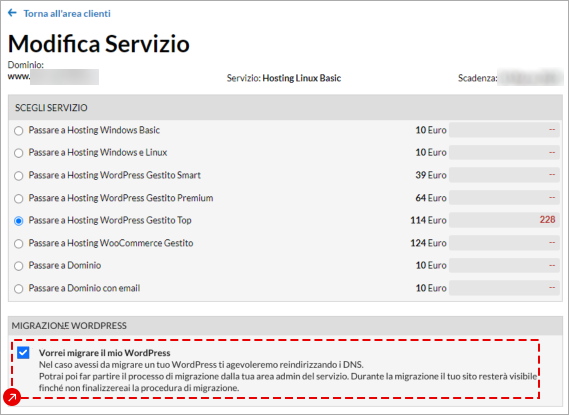569x415 pixels.
Task: Click the 'Scadenza:' label
Action: [477, 78]
